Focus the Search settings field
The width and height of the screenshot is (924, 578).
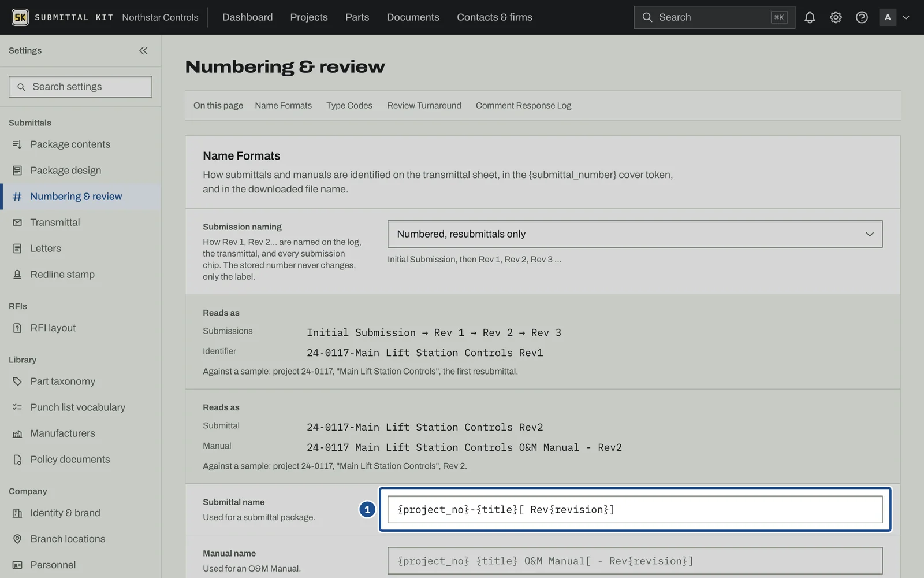[80, 87]
